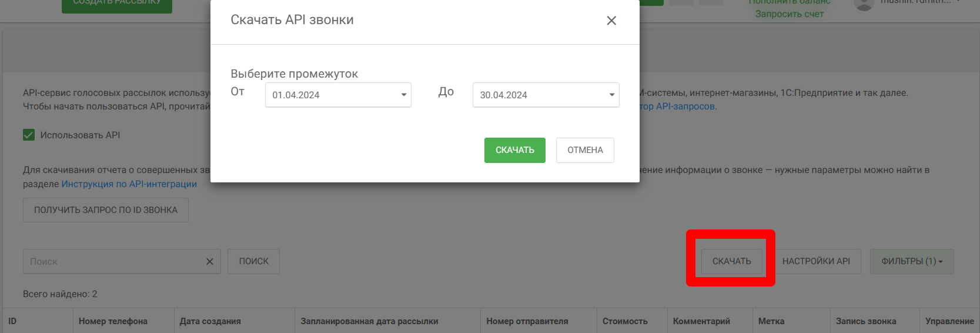Click the highlighted Скачать button beside Настройки API

pos(731,261)
